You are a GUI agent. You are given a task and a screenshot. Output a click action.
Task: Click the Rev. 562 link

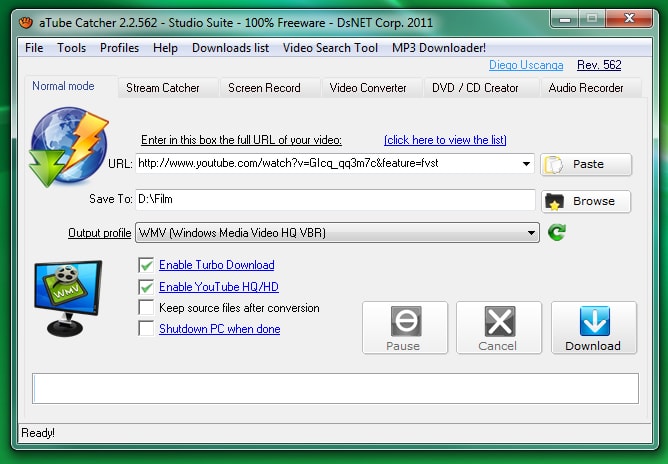[599, 65]
